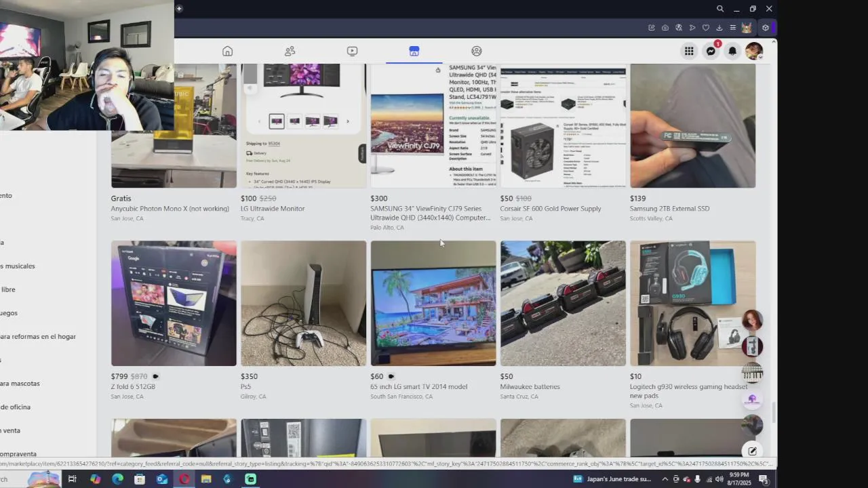Open Task View in Windows taskbar
The width and height of the screenshot is (868, 488).
tap(72, 479)
